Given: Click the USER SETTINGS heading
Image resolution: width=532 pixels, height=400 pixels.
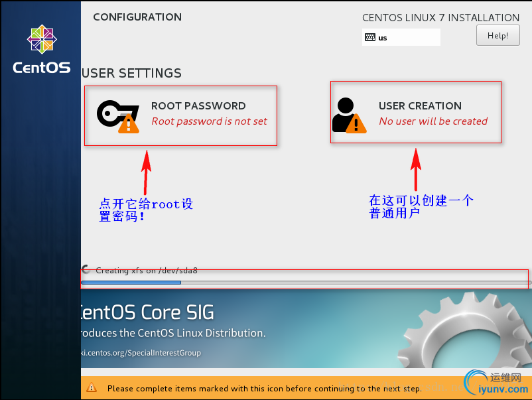Looking at the screenshot, I should tap(131, 73).
